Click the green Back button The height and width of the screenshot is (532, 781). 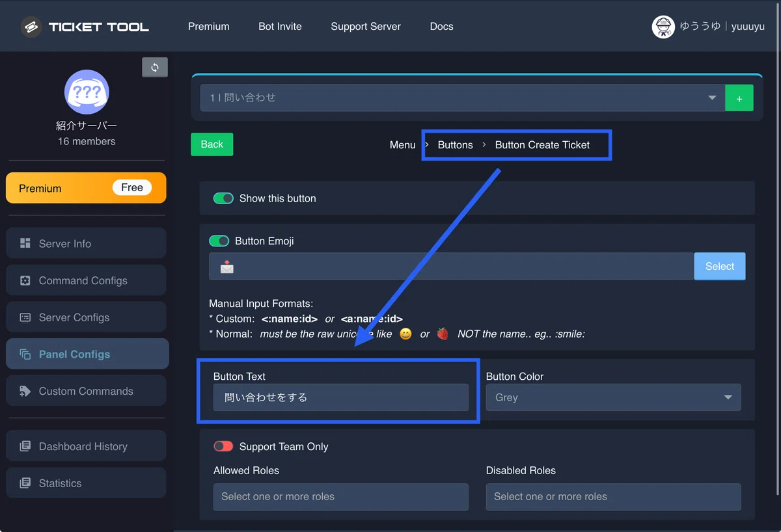coord(212,144)
